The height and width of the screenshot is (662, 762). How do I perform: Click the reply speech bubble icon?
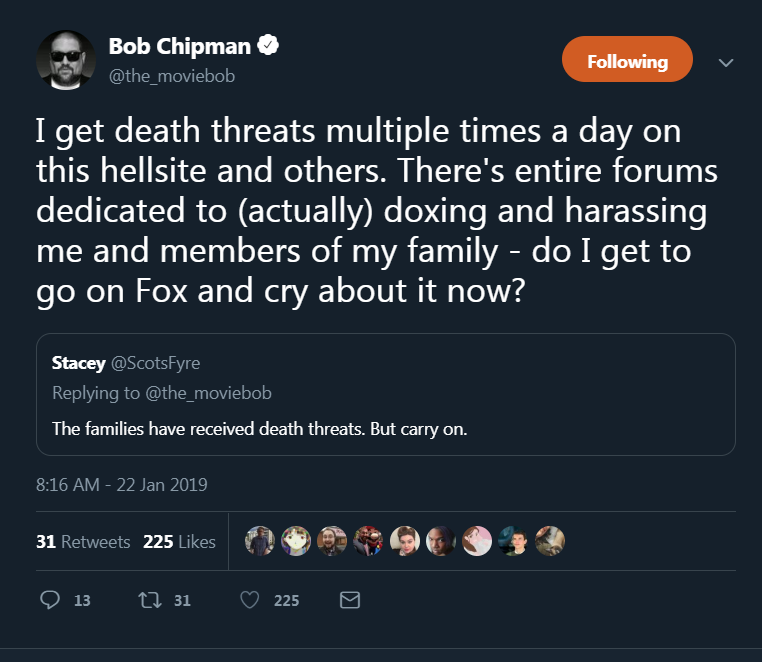[50, 600]
